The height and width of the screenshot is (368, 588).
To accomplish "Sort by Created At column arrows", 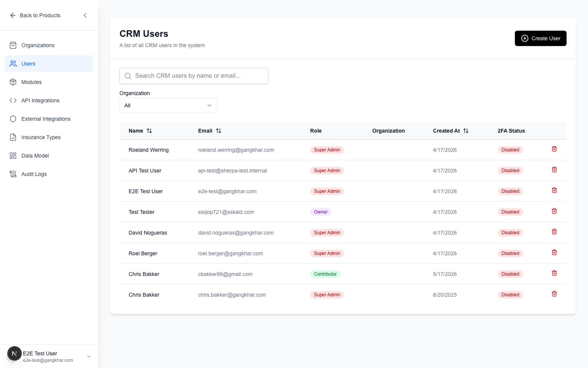I will pos(466,131).
